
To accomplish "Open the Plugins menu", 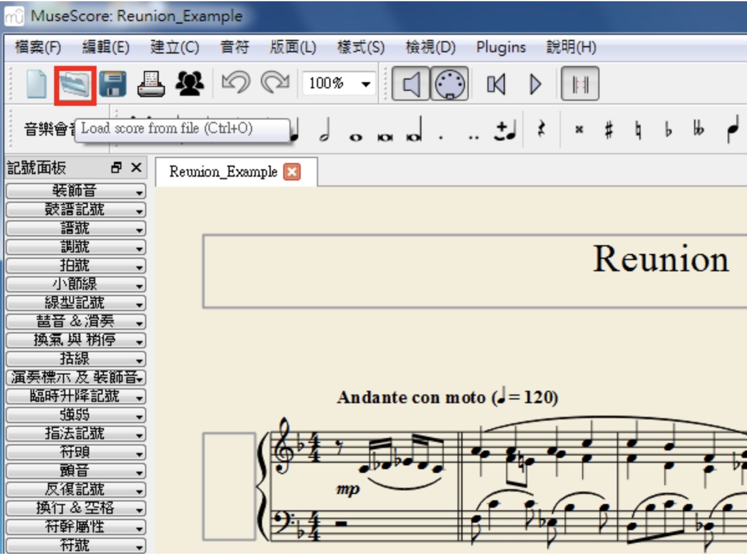I will [x=501, y=47].
